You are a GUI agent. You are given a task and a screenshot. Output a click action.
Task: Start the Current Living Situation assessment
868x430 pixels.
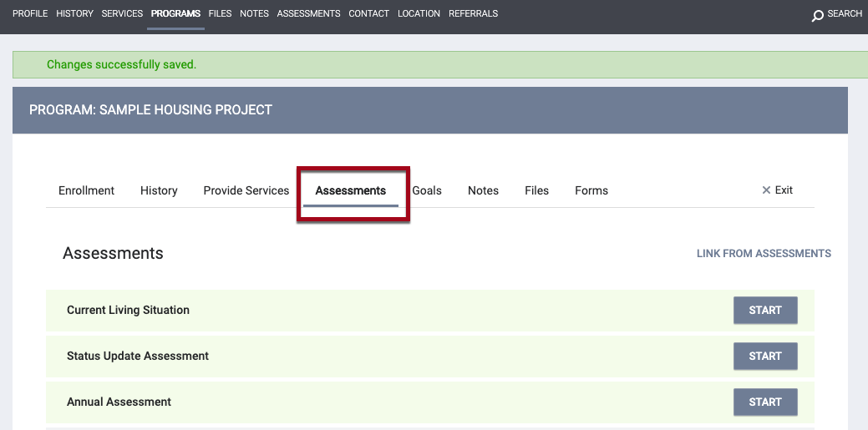(765, 310)
